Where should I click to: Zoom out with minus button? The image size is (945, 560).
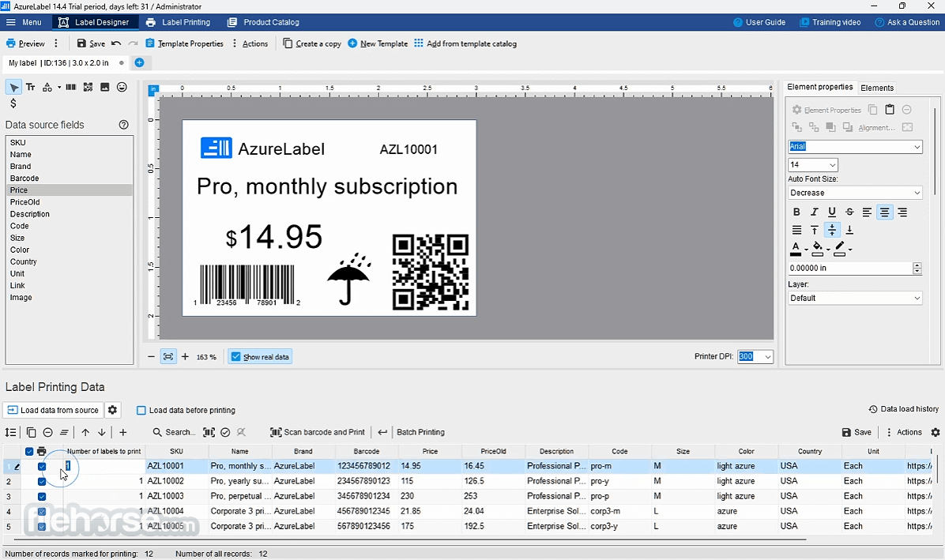click(151, 356)
